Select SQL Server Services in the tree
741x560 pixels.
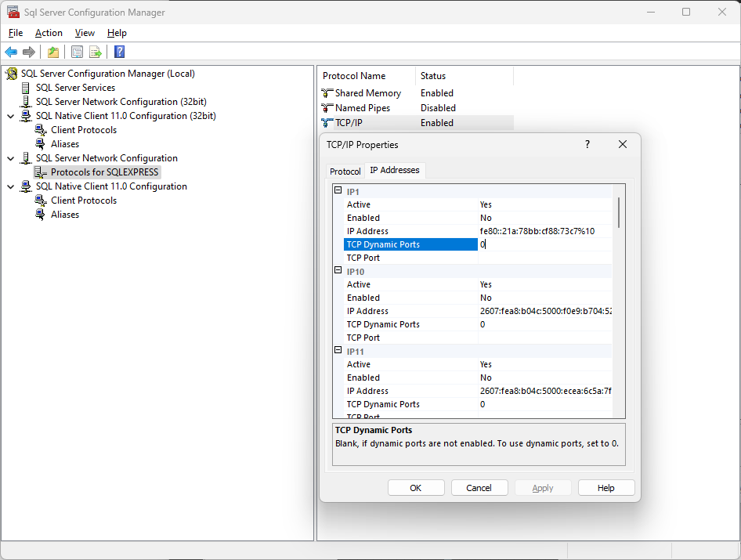pyautogui.click(x=76, y=88)
